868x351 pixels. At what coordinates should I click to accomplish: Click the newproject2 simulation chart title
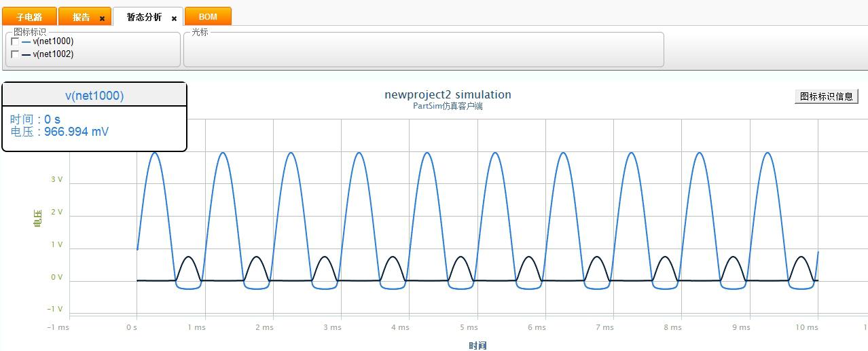[x=448, y=94]
